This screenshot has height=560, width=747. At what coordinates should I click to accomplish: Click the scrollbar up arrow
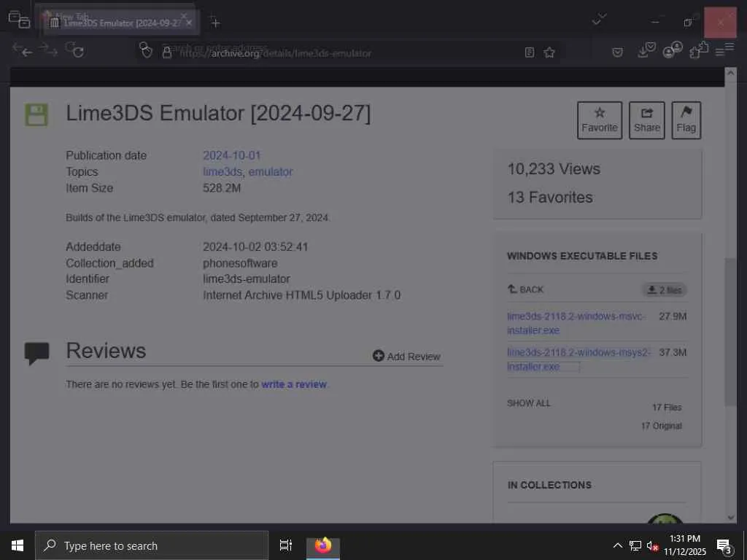tap(731, 72)
